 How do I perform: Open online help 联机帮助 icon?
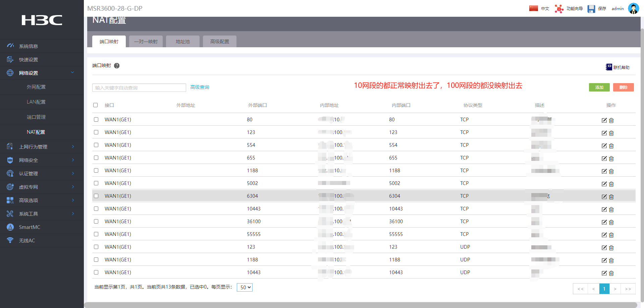(609, 67)
